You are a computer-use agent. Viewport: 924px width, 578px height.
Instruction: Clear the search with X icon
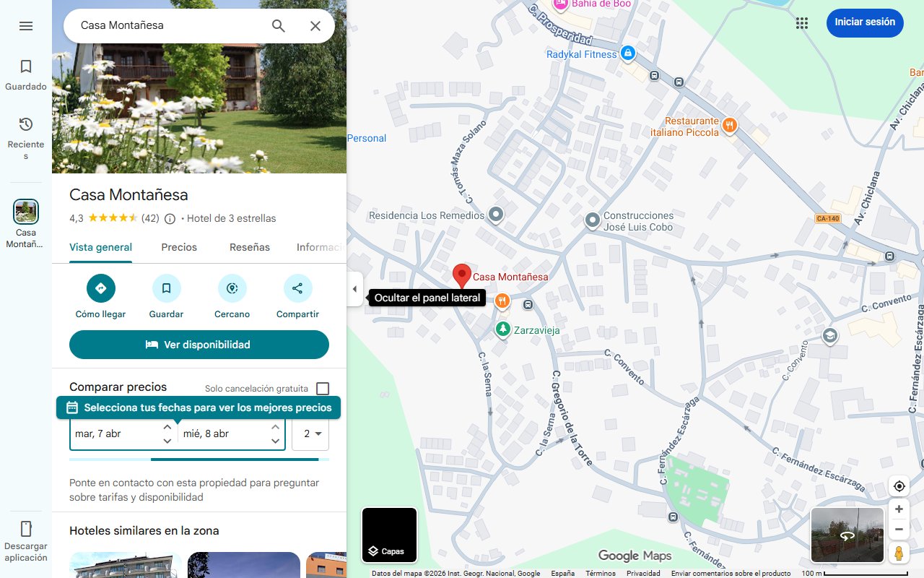[315, 26]
